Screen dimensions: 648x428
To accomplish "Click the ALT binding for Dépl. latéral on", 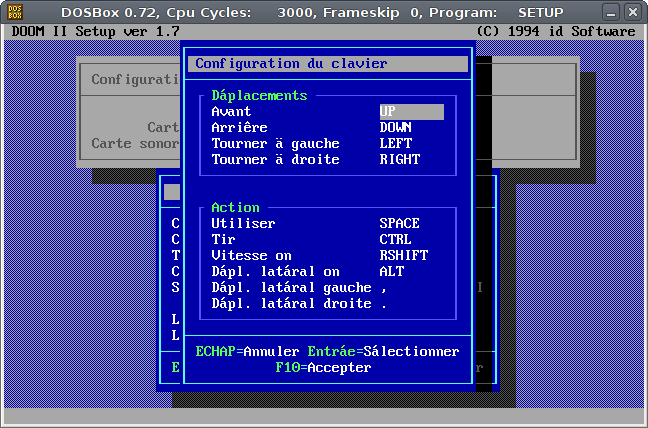I will 391,272.
